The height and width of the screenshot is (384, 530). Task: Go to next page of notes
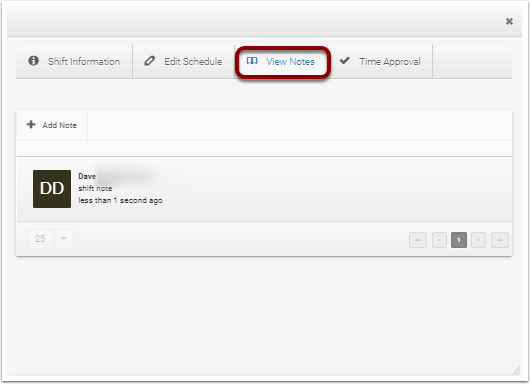coord(478,240)
